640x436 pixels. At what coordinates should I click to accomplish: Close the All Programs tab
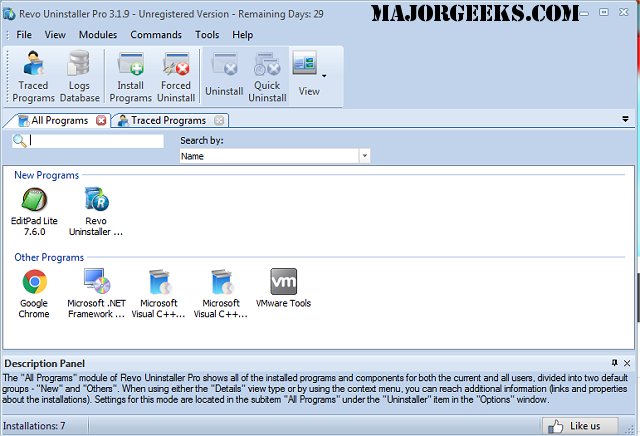point(101,120)
